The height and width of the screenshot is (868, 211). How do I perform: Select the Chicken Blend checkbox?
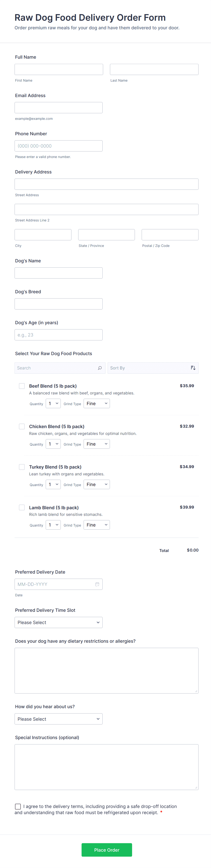click(x=22, y=426)
